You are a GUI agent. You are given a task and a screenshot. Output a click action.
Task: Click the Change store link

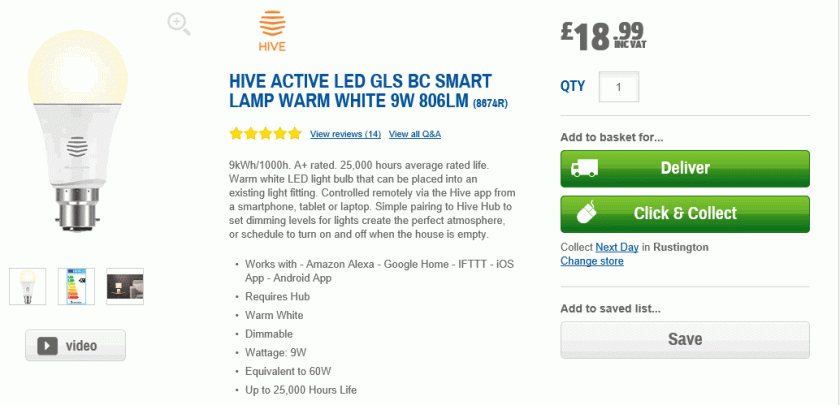tap(591, 261)
